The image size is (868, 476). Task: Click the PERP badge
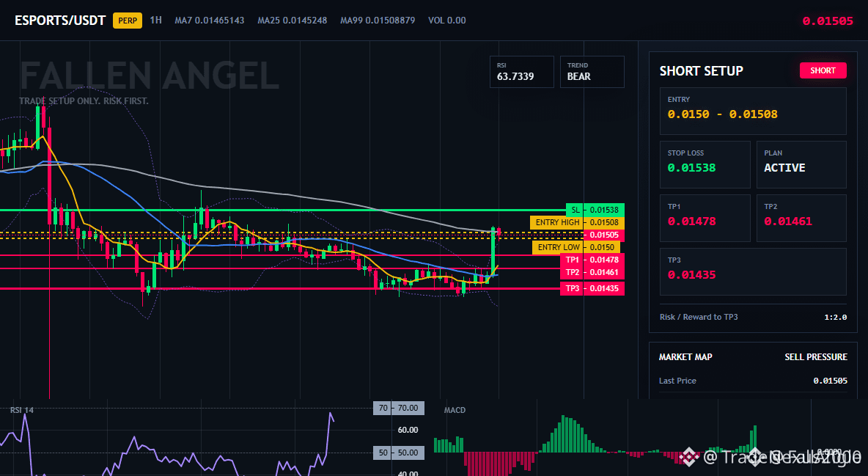(x=128, y=21)
